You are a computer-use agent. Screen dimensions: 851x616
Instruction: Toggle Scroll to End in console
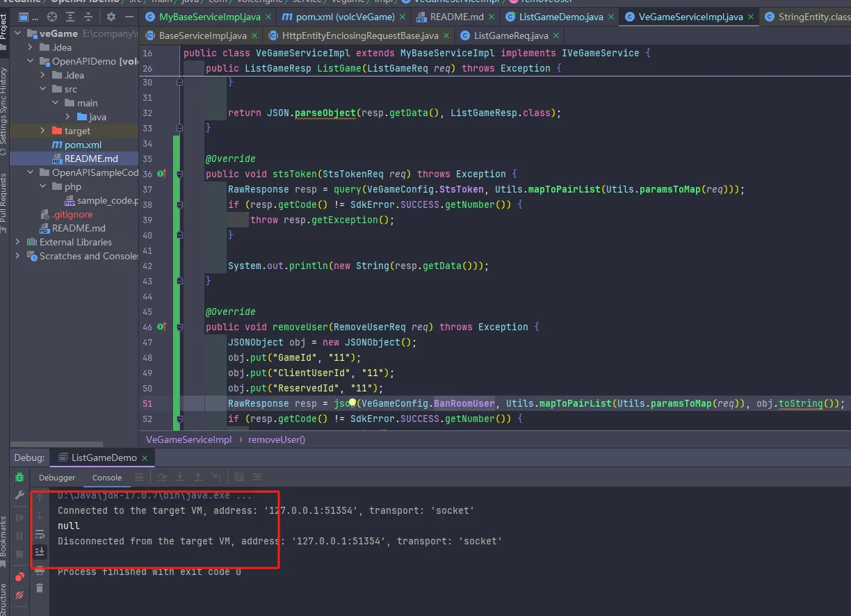pos(40,552)
